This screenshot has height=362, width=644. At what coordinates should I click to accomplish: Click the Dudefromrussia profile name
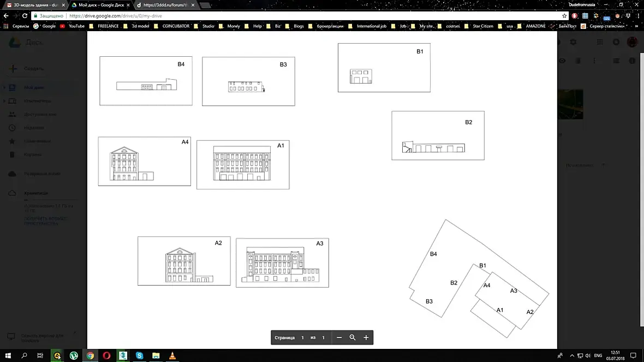pos(582,4)
